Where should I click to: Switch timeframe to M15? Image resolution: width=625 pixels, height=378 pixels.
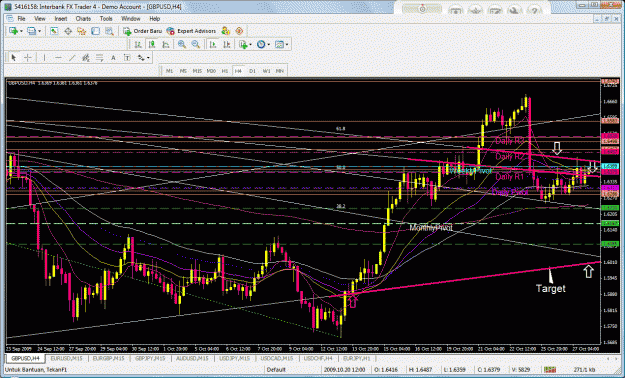[x=197, y=71]
